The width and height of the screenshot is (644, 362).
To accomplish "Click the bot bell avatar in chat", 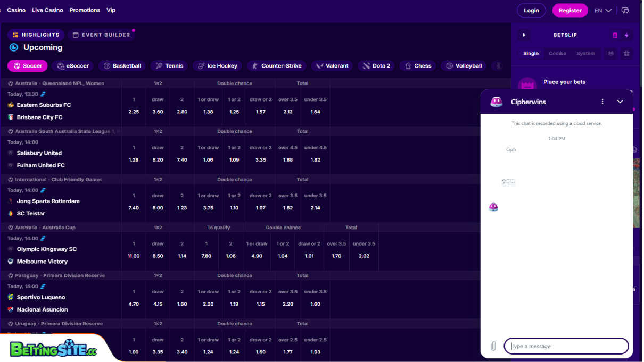I will click(493, 207).
